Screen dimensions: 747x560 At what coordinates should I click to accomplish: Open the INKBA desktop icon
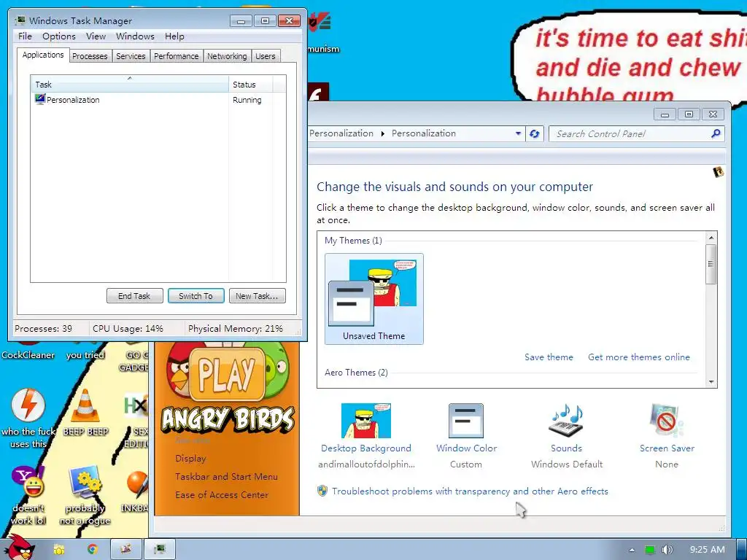pyautogui.click(x=137, y=483)
